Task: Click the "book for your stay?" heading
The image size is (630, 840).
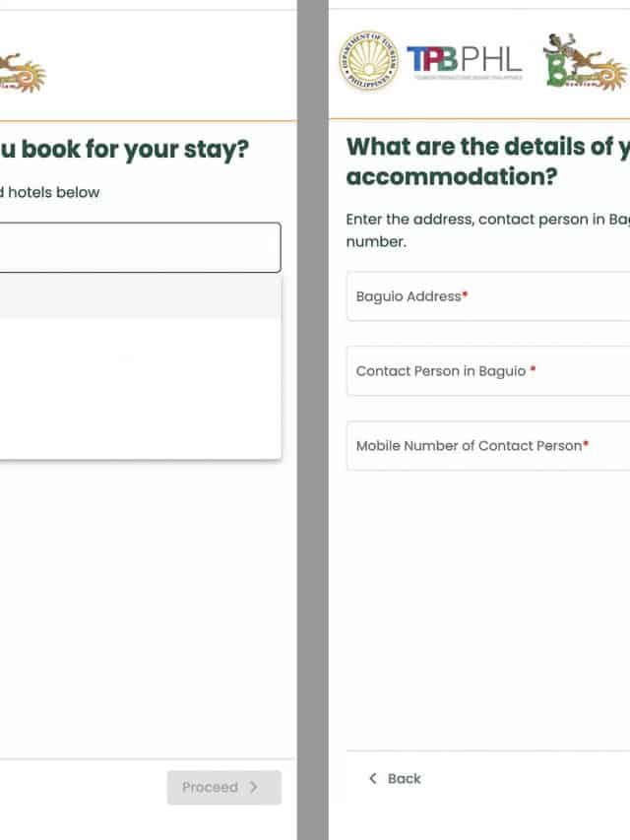Action: [124, 151]
